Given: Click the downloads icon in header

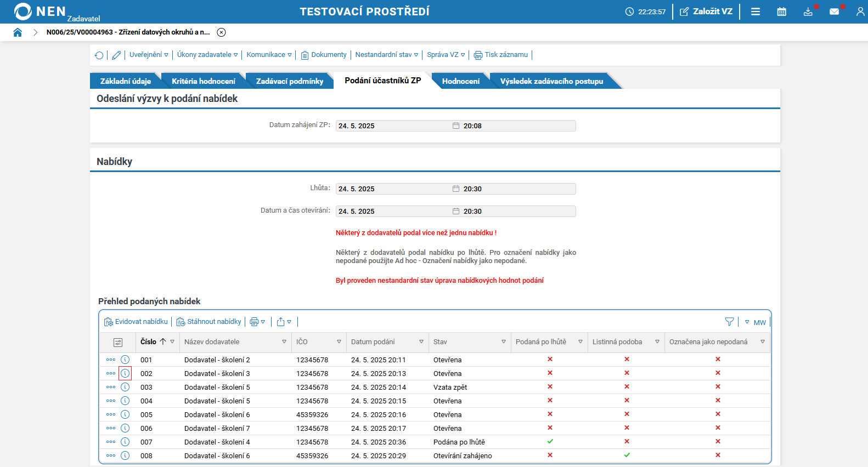Looking at the screenshot, I should [808, 12].
